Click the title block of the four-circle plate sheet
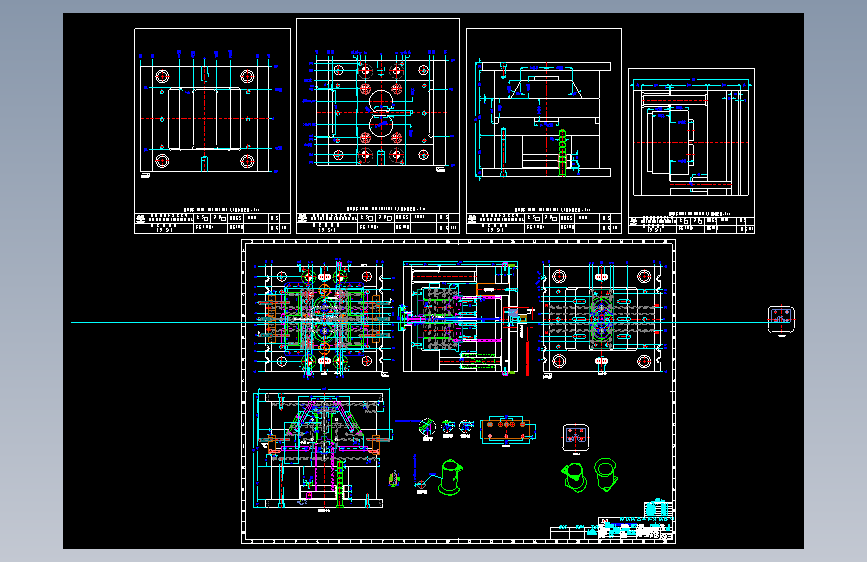 tap(212, 223)
